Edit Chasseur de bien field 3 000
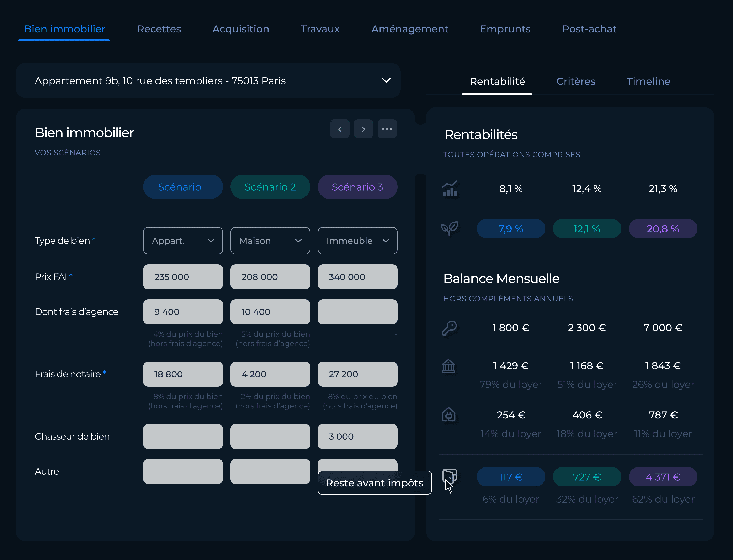This screenshot has height=560, width=733. (x=357, y=437)
